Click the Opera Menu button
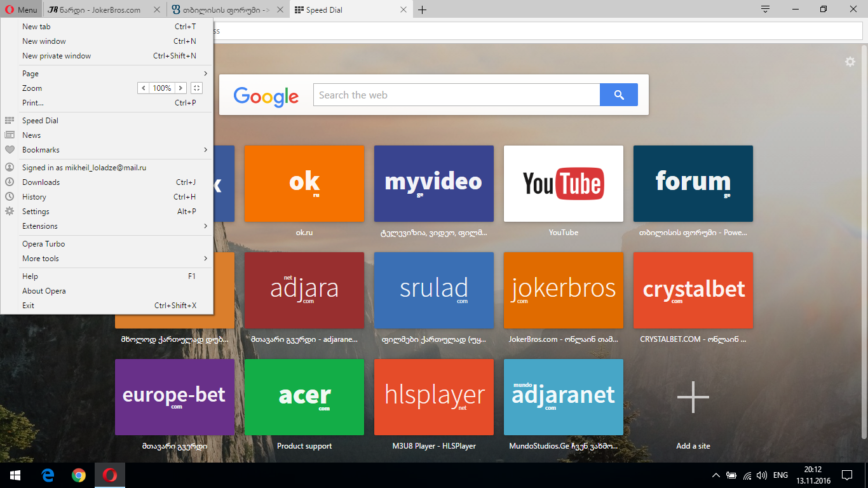 pos(22,10)
